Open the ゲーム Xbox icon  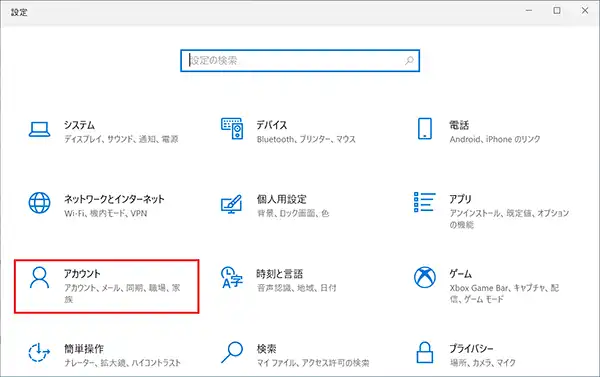425,277
